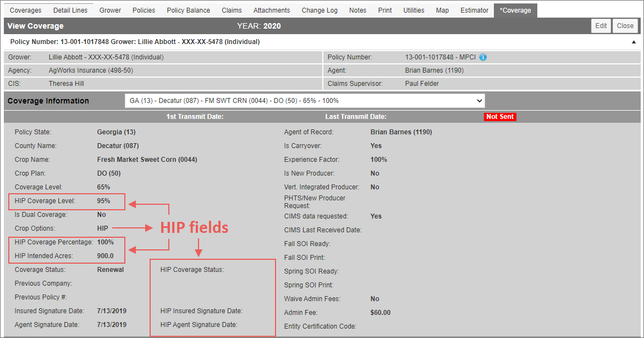Open the Utilities tab
This screenshot has width=644, height=338.
[414, 10]
